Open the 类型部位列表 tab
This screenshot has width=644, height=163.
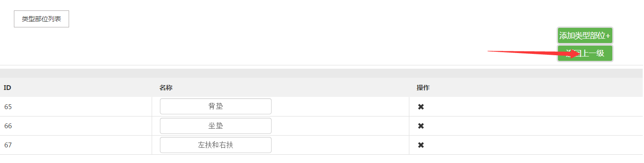41,19
